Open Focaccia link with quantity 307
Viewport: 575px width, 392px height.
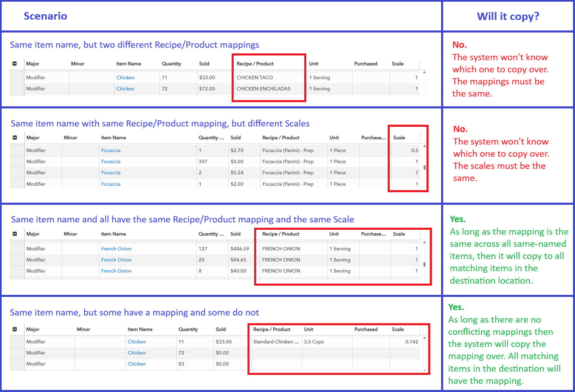pyautogui.click(x=111, y=162)
